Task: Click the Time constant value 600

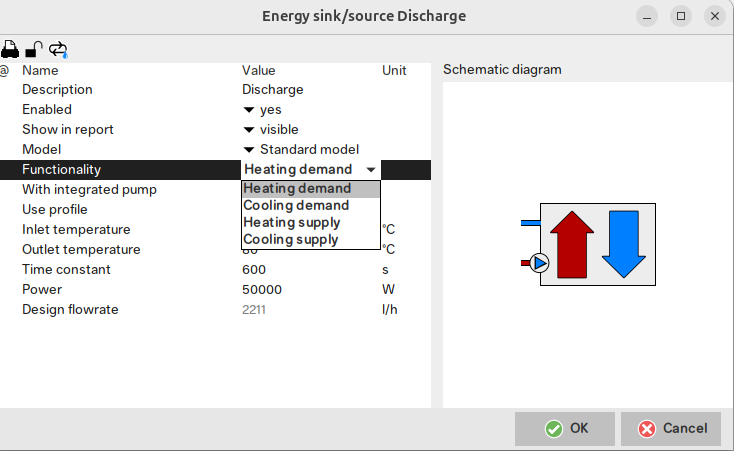Action: tap(254, 270)
